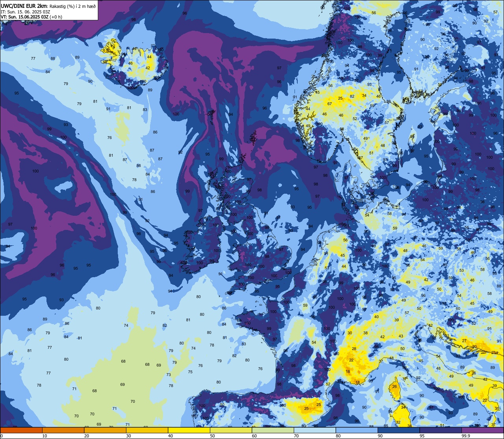Select the 50–60 legend color swatch
504x439 pixels.
point(231,430)
